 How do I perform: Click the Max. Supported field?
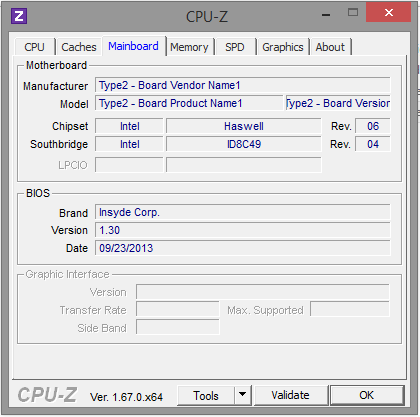[350, 309]
